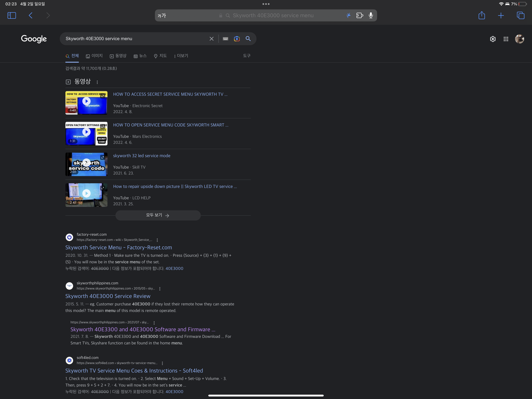Switch to the 이미지 tab
The width and height of the screenshot is (532, 399).
[x=94, y=56]
